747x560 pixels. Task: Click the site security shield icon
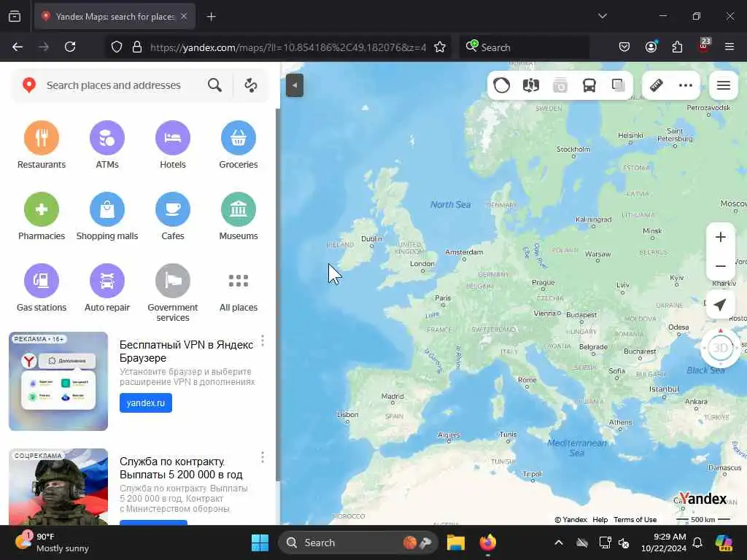[x=117, y=47]
